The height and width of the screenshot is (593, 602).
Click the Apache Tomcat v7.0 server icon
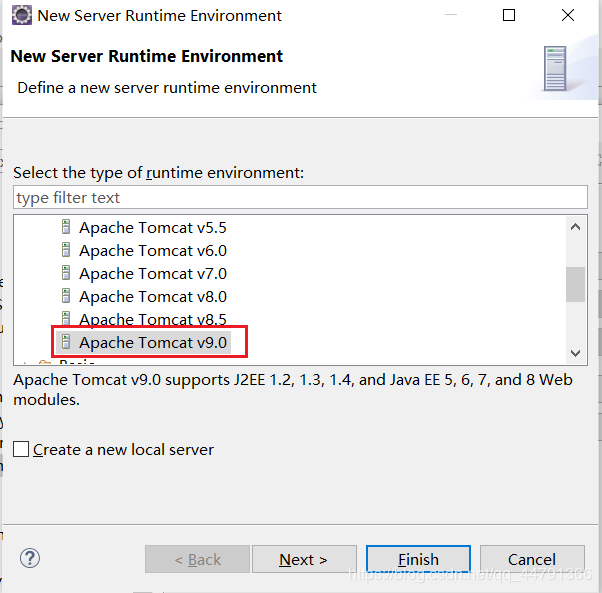click(66, 273)
